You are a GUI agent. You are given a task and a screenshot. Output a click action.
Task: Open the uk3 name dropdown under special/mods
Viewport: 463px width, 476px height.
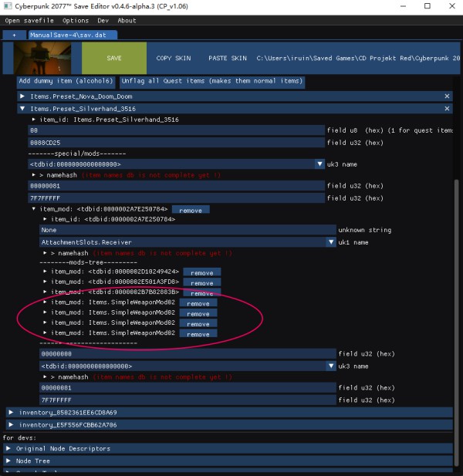click(x=319, y=164)
